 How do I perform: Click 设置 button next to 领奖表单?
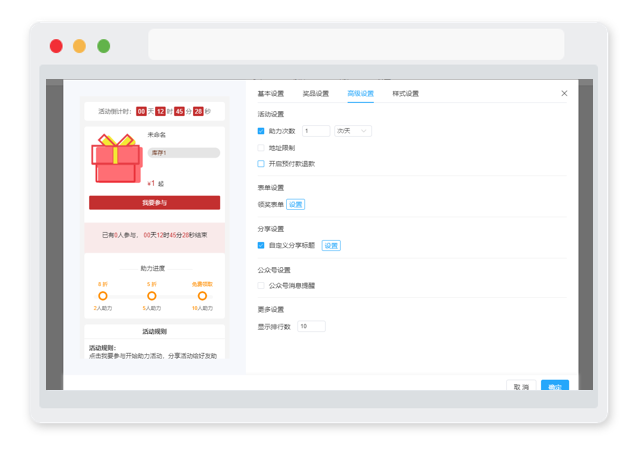click(x=296, y=205)
